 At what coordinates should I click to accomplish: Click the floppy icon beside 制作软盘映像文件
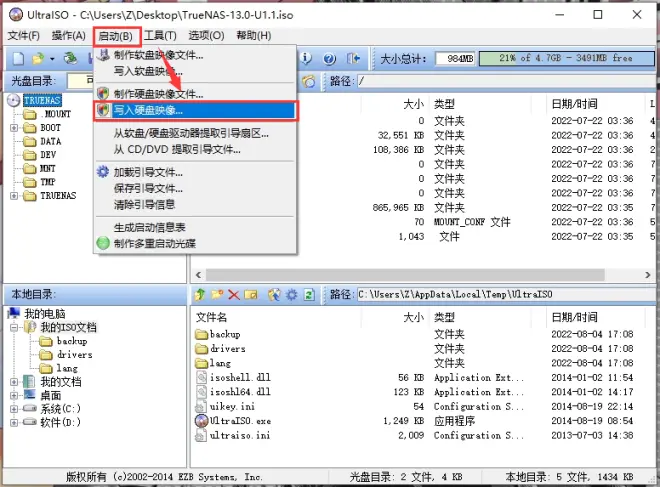pyautogui.click(x=103, y=55)
